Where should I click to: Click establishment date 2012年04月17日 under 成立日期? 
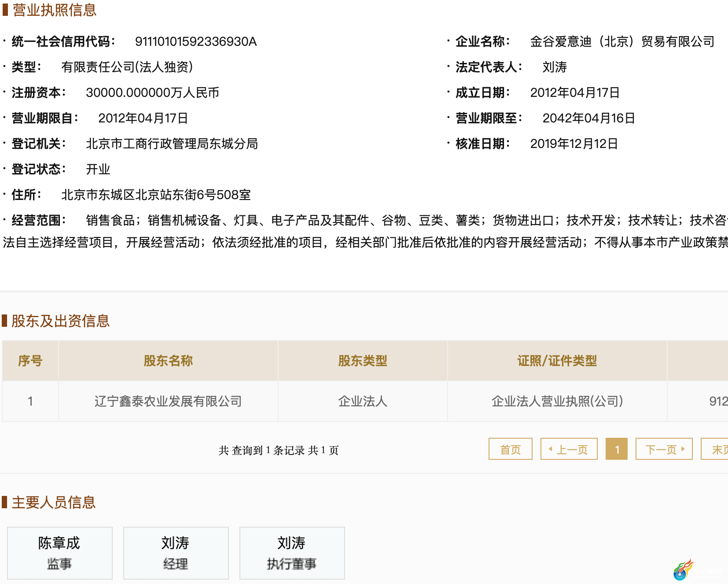[x=575, y=92]
